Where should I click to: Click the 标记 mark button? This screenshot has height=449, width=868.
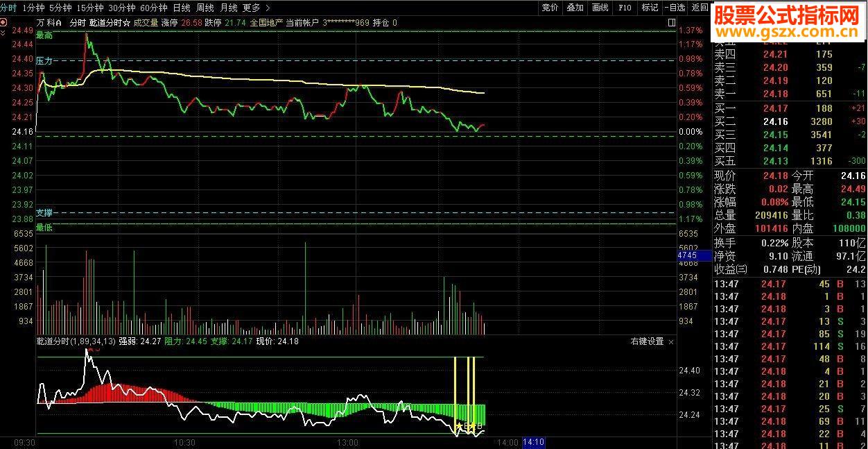pyautogui.click(x=650, y=8)
